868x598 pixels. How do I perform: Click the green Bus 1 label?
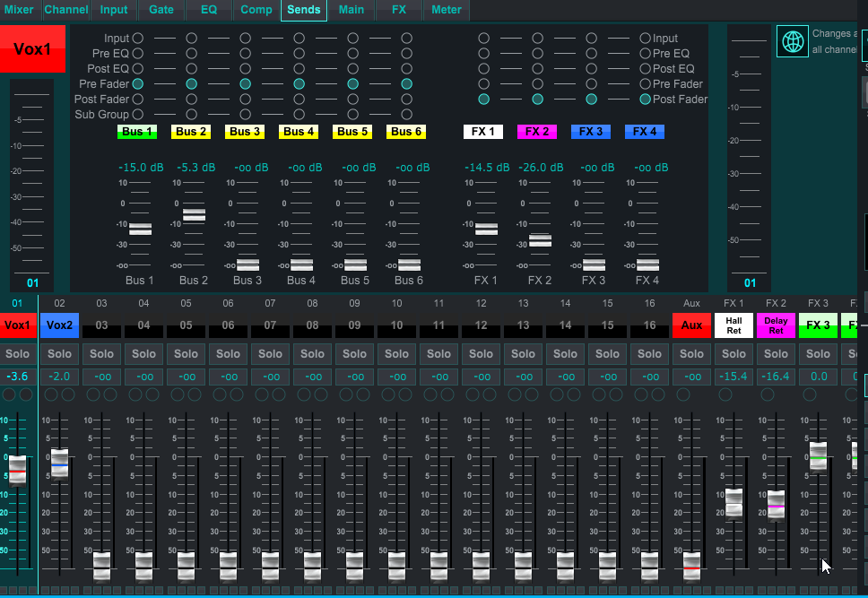pyautogui.click(x=137, y=132)
